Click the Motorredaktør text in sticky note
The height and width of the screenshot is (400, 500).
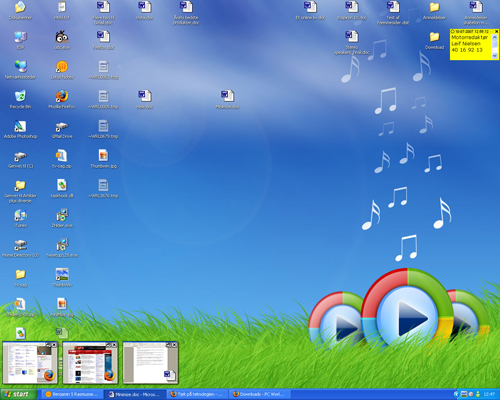[470, 37]
